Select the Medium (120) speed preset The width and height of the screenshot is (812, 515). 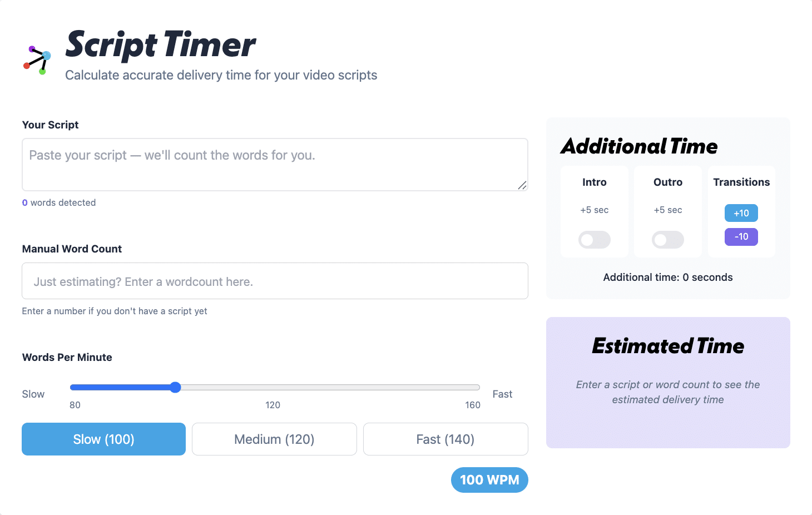pos(274,439)
